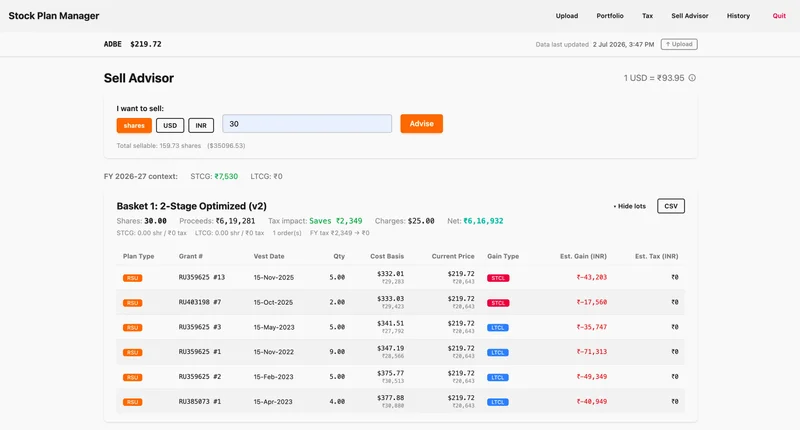
Task: Switch sell unit to INR
Action: click(201, 125)
